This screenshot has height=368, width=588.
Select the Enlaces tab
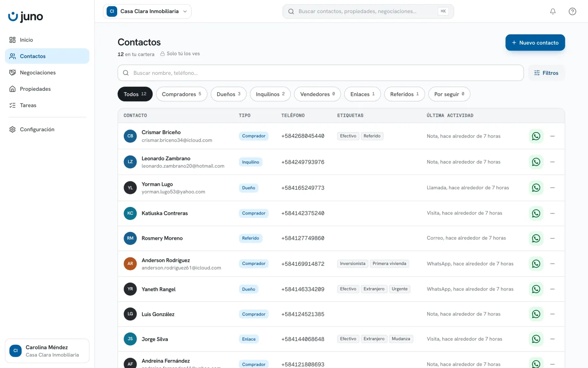pos(362,94)
